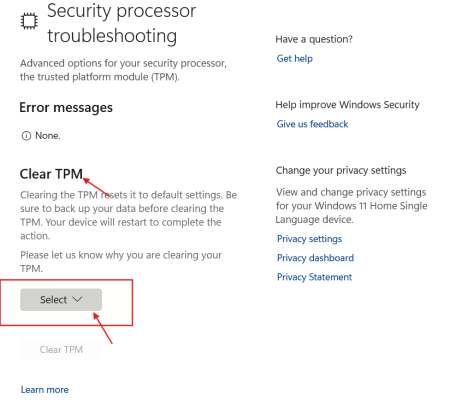Screen dimensions: 450x400
Task: Click the greyed-out Clear TPM button
Action: (61, 350)
